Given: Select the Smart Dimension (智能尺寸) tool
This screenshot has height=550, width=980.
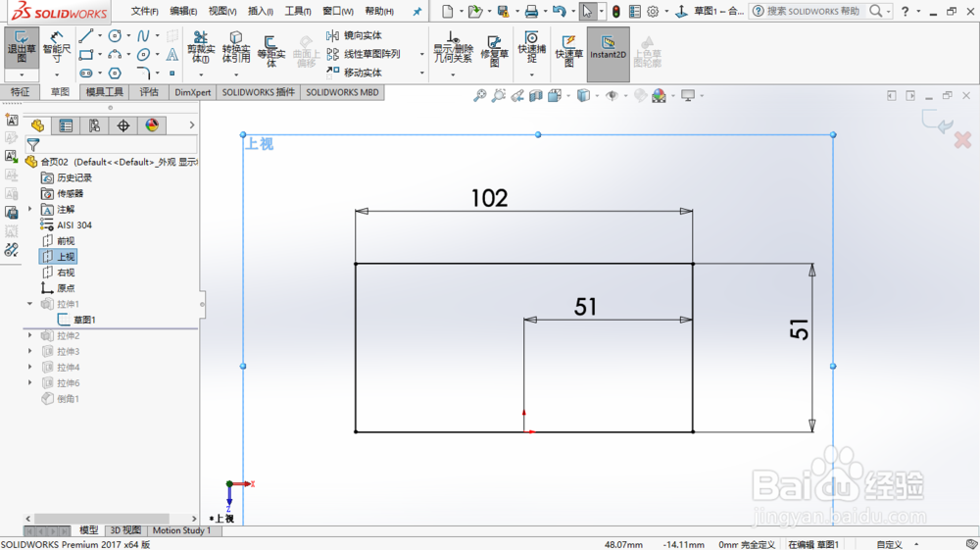Looking at the screenshot, I should coord(56,47).
